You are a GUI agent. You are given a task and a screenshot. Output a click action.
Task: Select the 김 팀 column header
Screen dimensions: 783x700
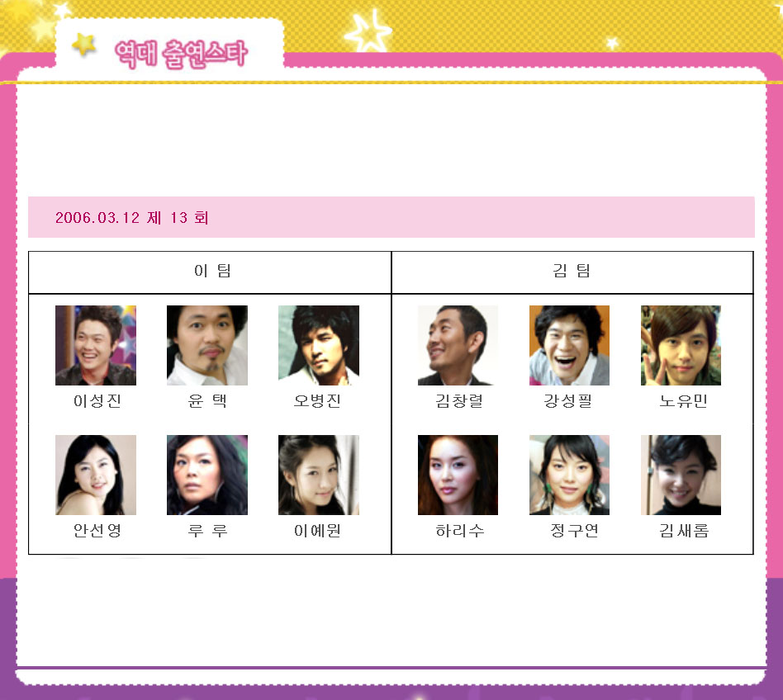(572, 271)
